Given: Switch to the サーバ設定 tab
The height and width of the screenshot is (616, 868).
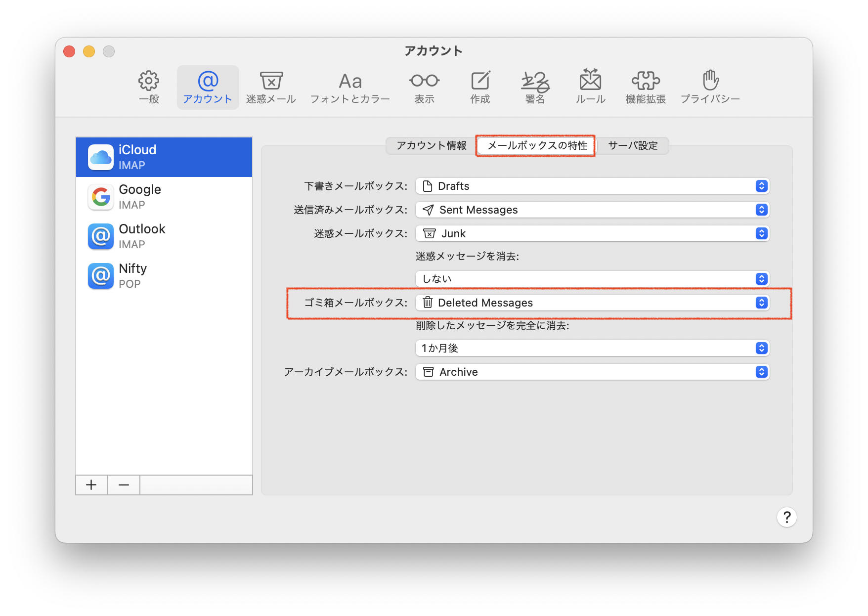Looking at the screenshot, I should click(x=633, y=145).
